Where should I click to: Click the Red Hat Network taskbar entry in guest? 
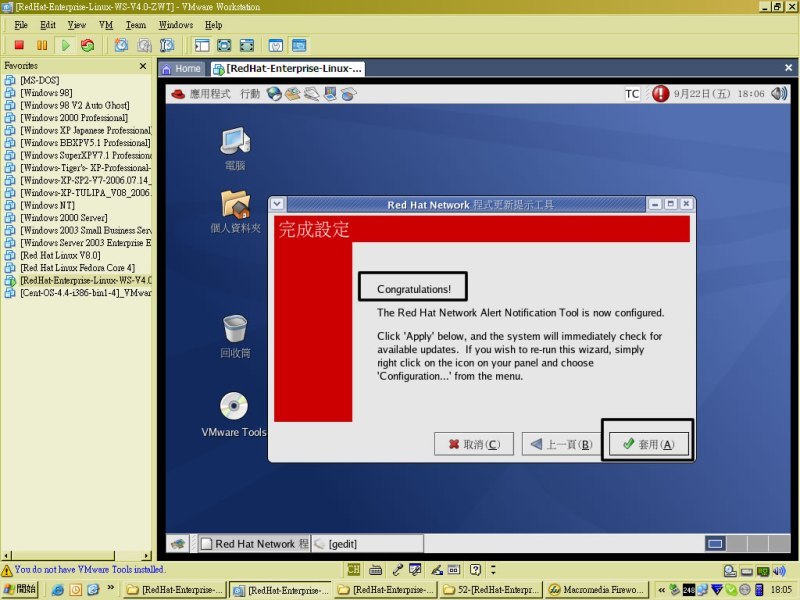tap(254, 544)
